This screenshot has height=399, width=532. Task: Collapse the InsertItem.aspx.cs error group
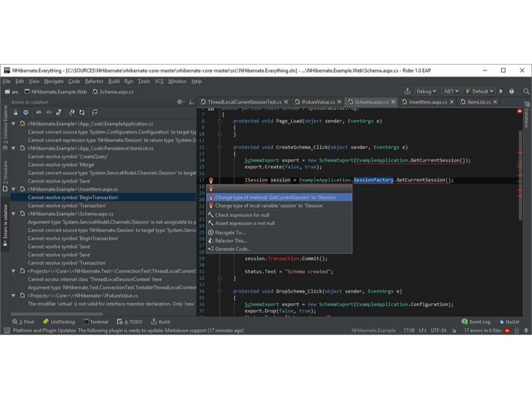[x=13, y=189]
